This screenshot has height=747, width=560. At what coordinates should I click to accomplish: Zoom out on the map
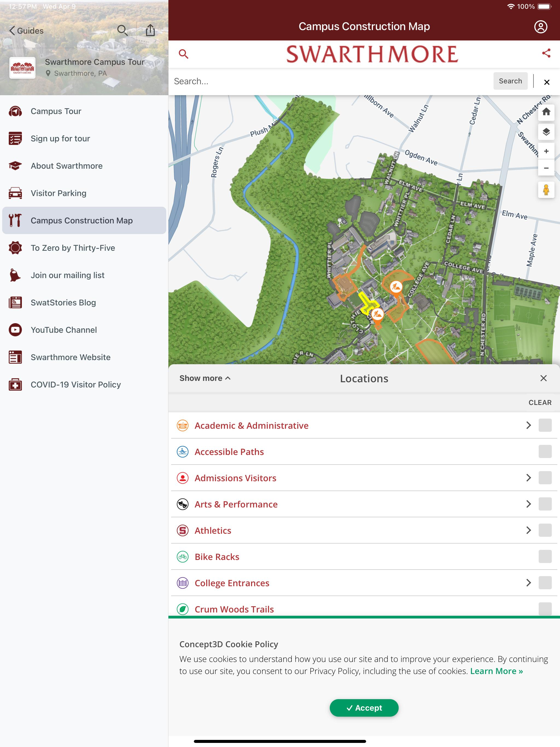[x=546, y=168]
